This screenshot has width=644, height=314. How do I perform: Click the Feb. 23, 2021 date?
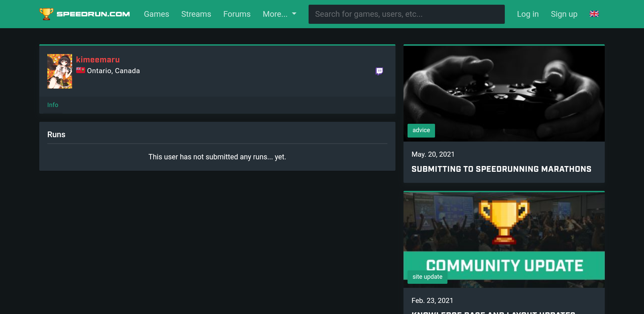[x=432, y=301]
